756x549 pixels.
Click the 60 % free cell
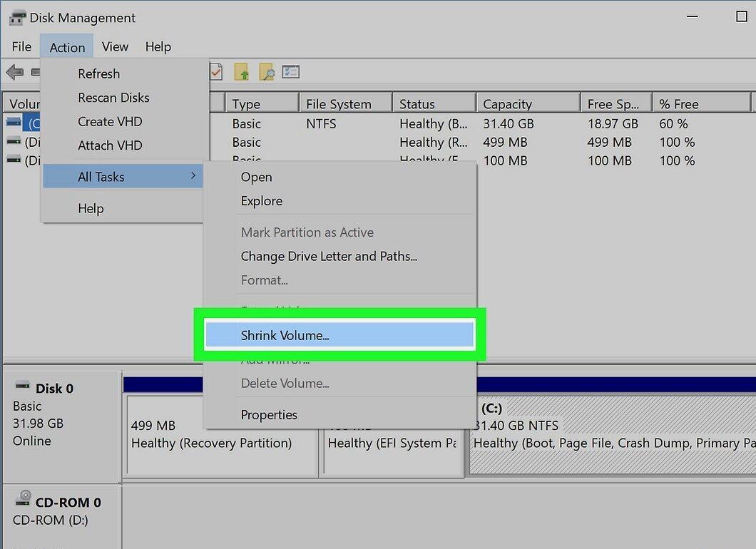pyautogui.click(x=673, y=124)
